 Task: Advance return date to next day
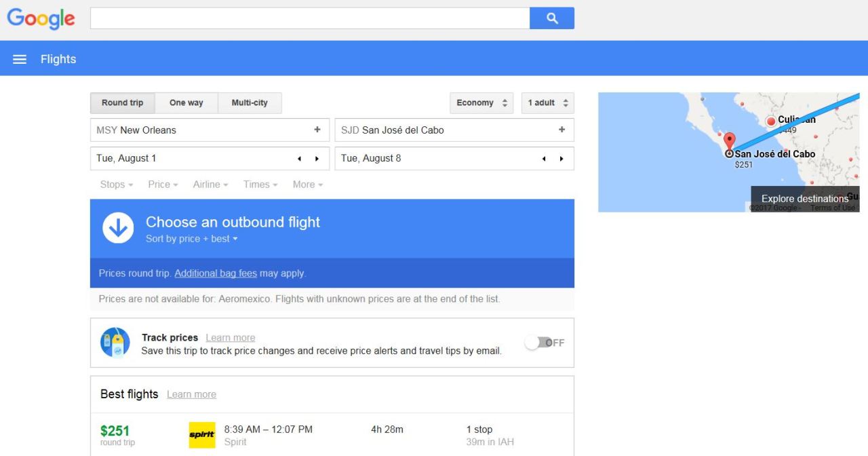pyautogui.click(x=561, y=159)
